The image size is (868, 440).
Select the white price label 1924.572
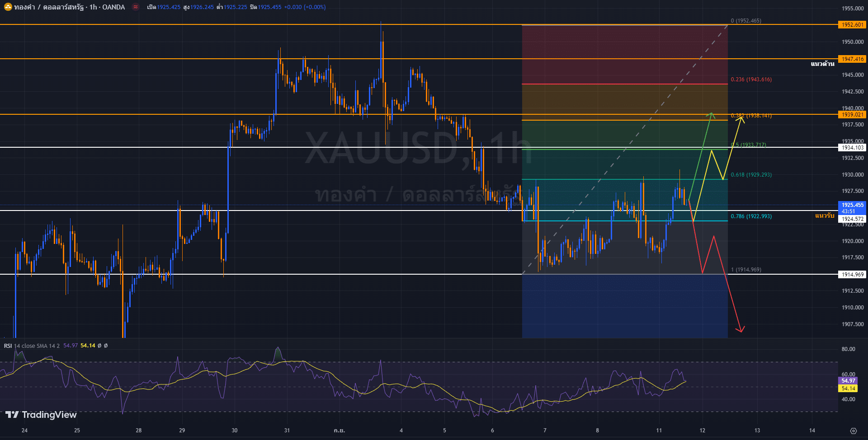coord(852,219)
